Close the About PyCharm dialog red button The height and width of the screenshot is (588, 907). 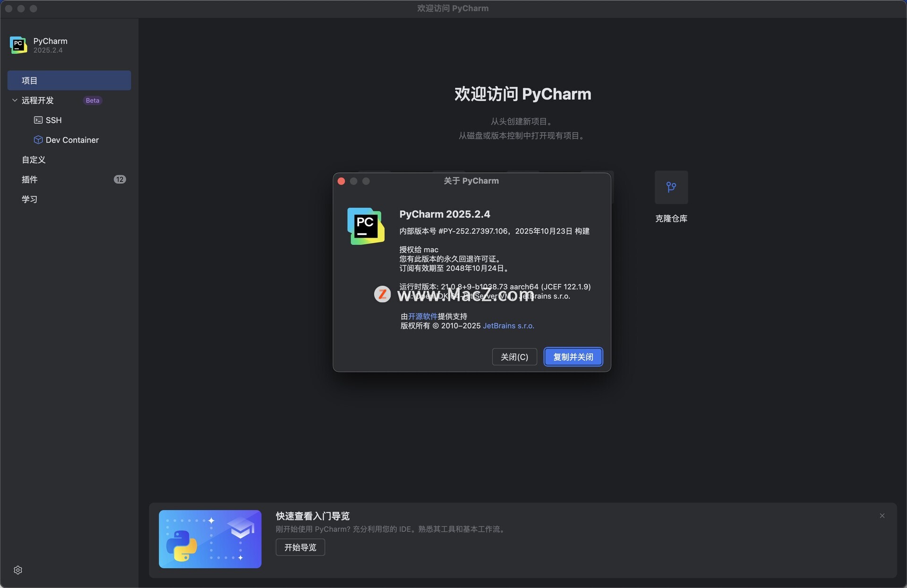click(341, 181)
